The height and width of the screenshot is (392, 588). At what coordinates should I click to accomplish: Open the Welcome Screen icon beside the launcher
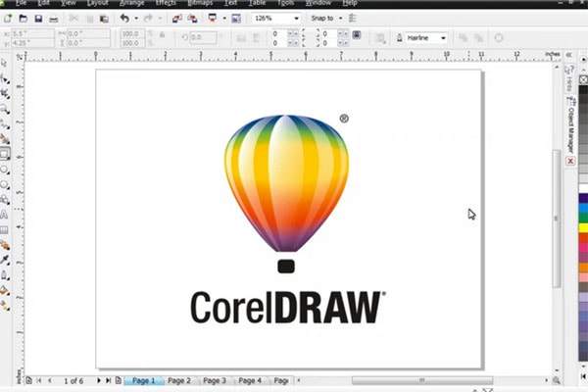236,18
